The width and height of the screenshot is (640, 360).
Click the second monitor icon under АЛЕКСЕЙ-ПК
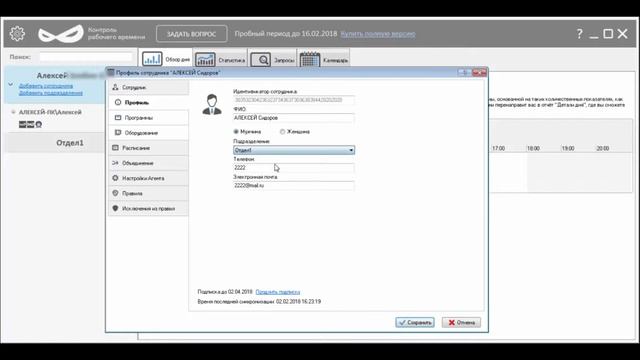30,124
